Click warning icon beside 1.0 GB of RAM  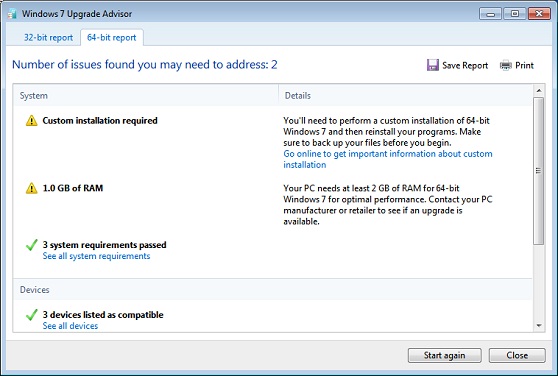(x=31, y=188)
